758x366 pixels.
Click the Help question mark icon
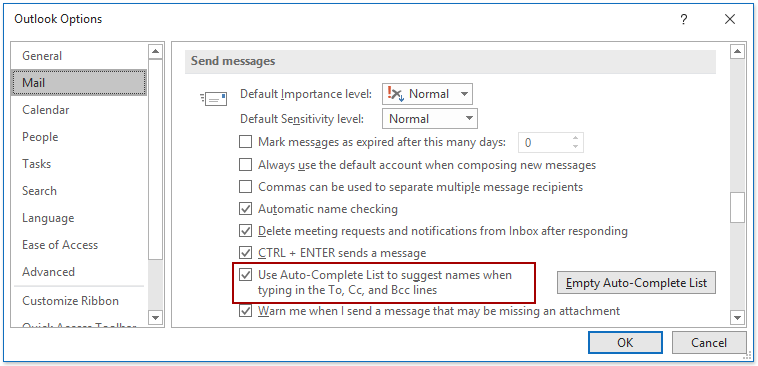[684, 20]
